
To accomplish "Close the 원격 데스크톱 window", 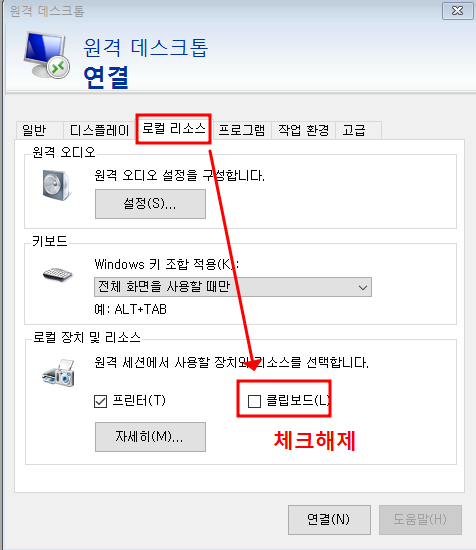I will click(x=457, y=11).
